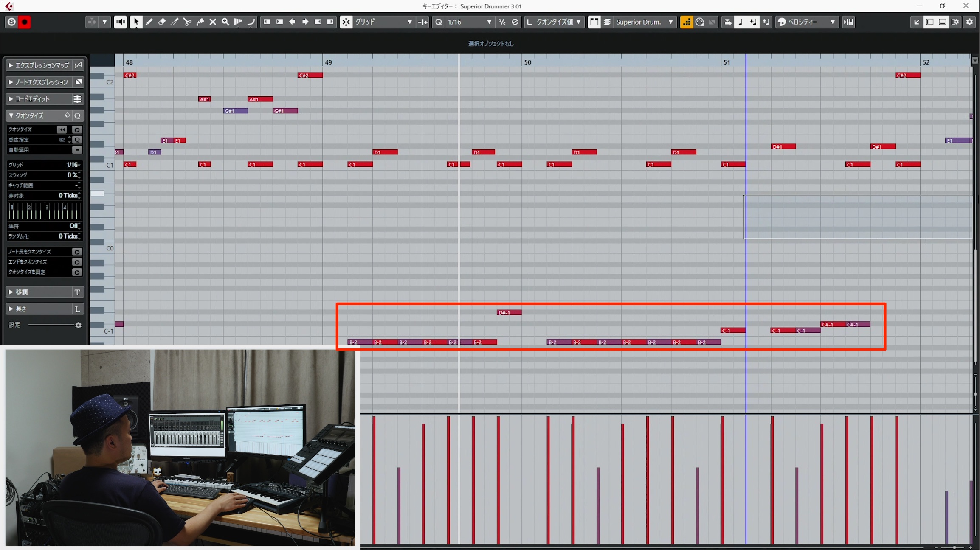Toggle the Snap on/off button
The width and height of the screenshot is (980, 550).
point(346,22)
